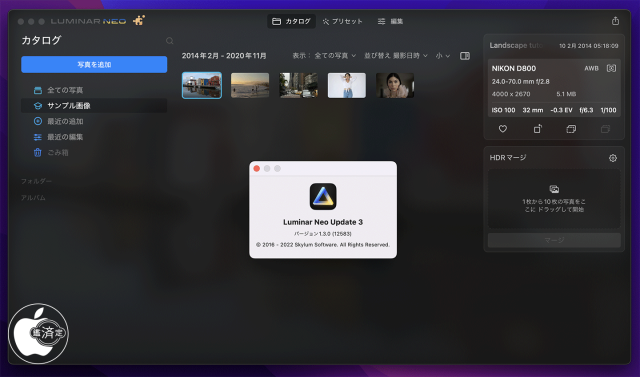640x377 pixels.
Task: Select サンプル画像 in sidebar
Action: [x=94, y=106]
